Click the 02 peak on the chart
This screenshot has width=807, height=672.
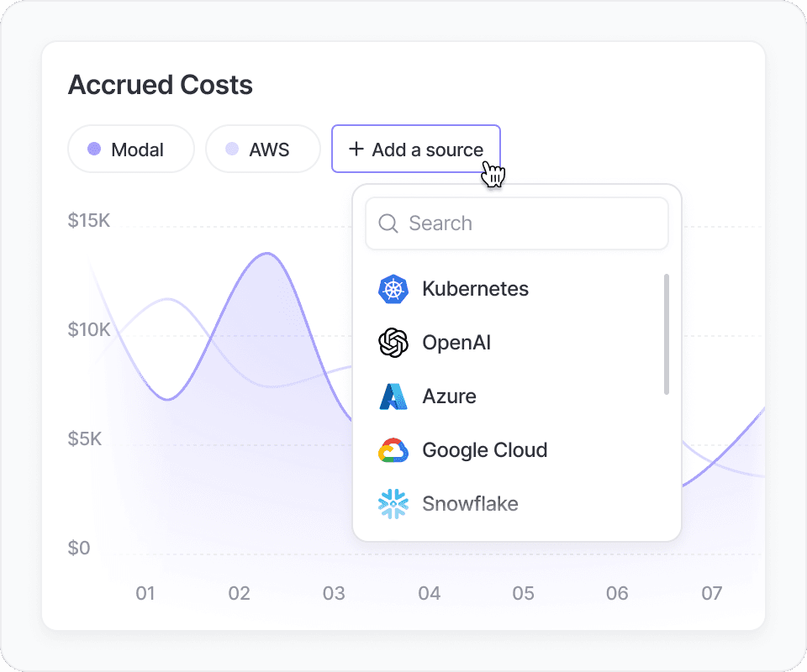tap(267, 254)
